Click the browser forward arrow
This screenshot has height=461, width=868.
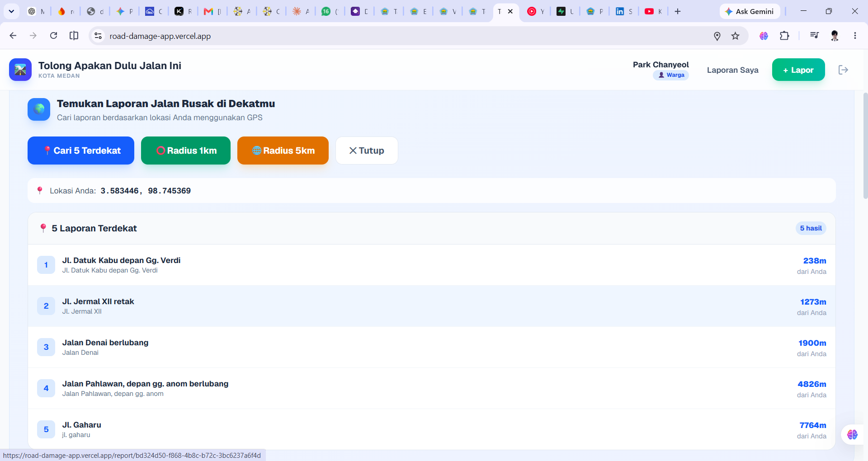click(33, 36)
